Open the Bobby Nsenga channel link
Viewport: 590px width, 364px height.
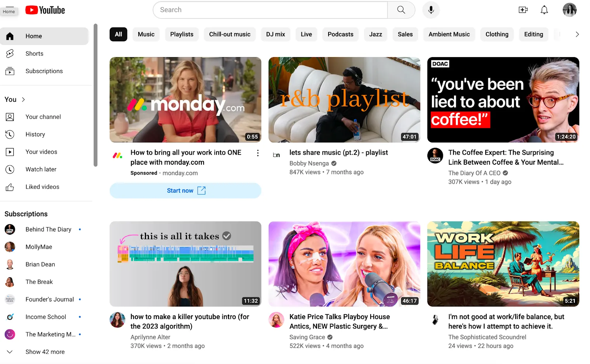(309, 164)
